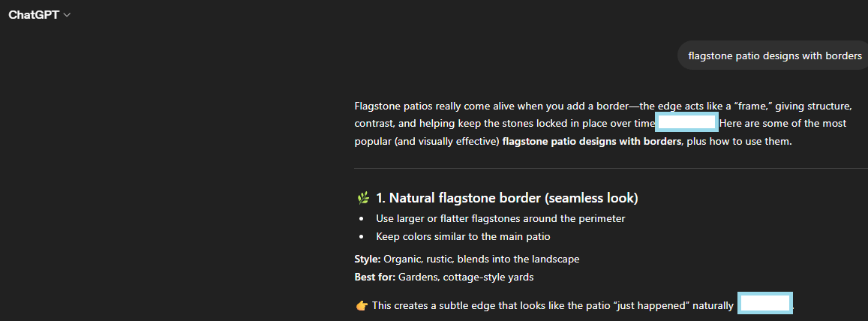Open the citation chip after "over time"

click(687, 123)
